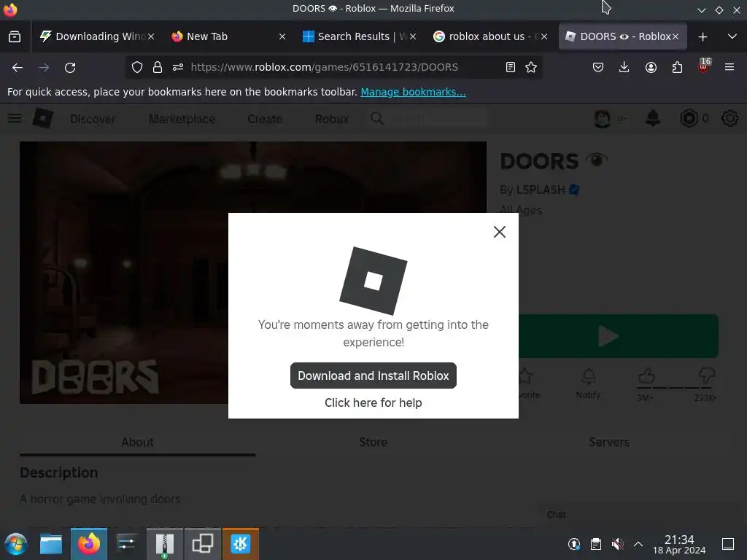Open uBlock extension icon with badge 16
Screen dimensions: 747x560
(704, 66)
